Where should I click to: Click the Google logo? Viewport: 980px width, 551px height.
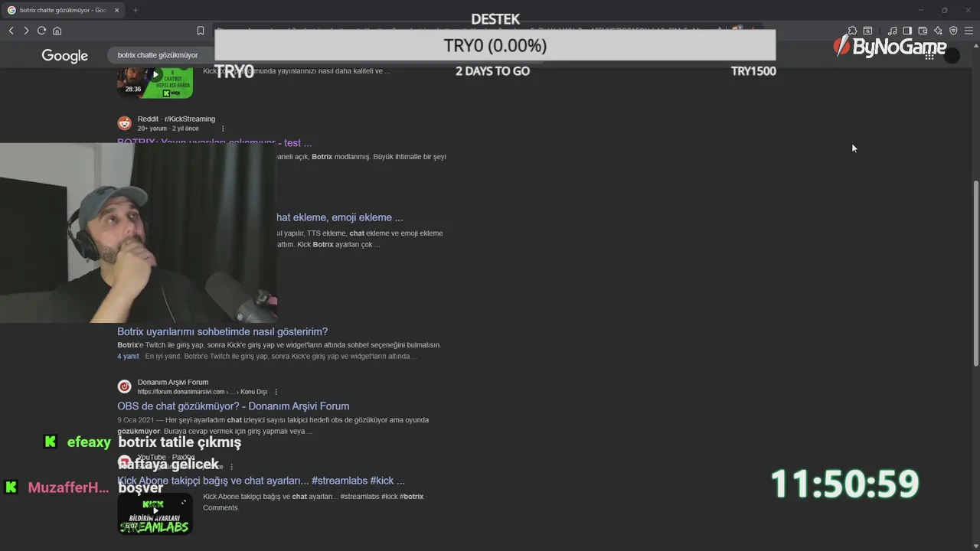click(65, 56)
